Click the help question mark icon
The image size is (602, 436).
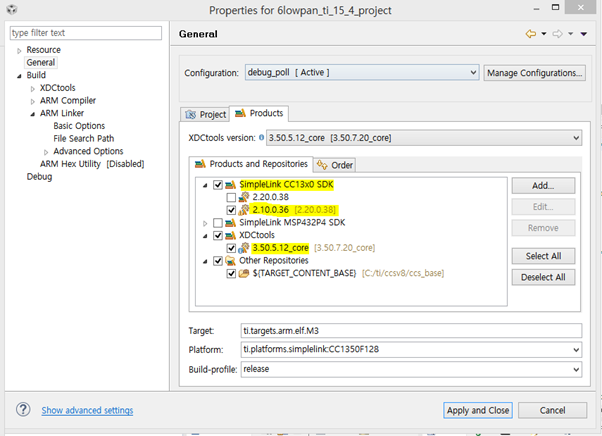click(22, 410)
